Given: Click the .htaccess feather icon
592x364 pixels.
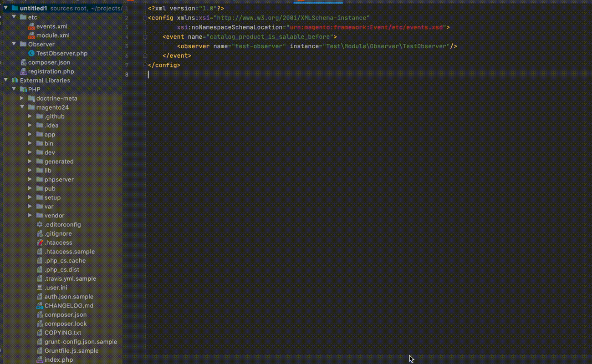Looking at the screenshot, I should 40,243.
